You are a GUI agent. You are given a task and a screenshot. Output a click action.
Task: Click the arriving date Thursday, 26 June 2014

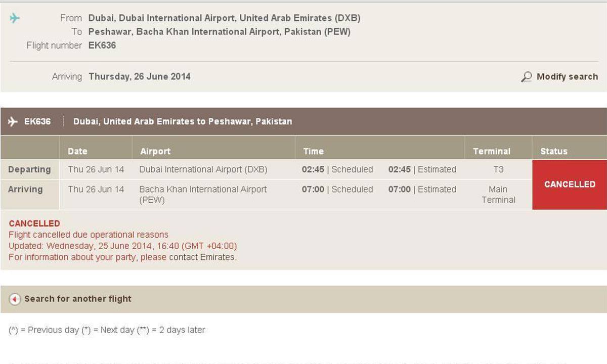pyautogui.click(x=140, y=77)
